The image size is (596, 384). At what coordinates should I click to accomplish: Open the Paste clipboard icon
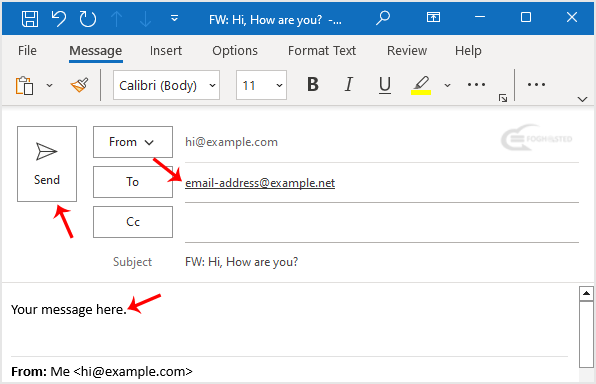click(24, 86)
